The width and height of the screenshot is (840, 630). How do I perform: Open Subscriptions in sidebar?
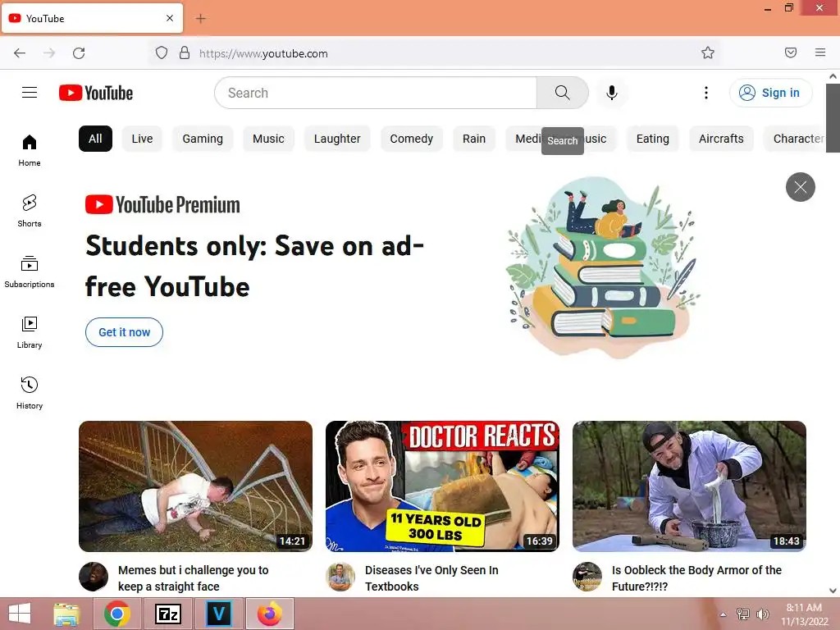[30, 272]
